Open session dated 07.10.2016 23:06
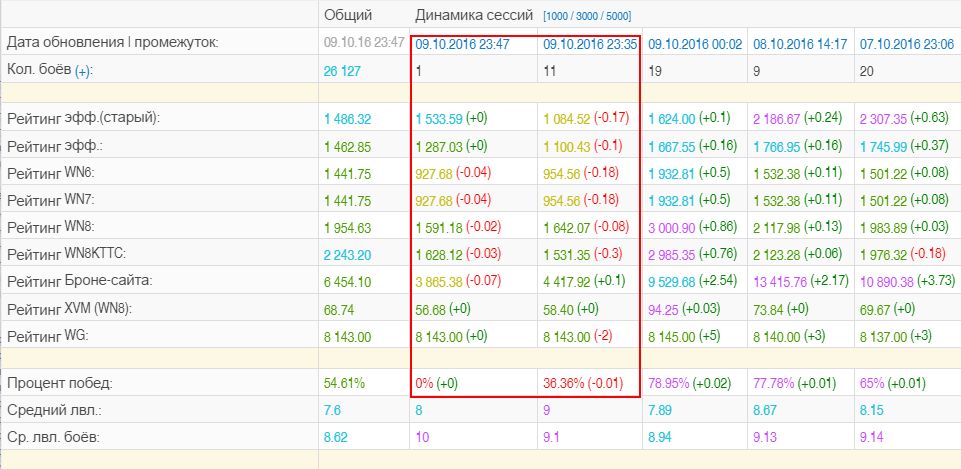The width and height of the screenshot is (961, 469). pyautogui.click(x=907, y=44)
